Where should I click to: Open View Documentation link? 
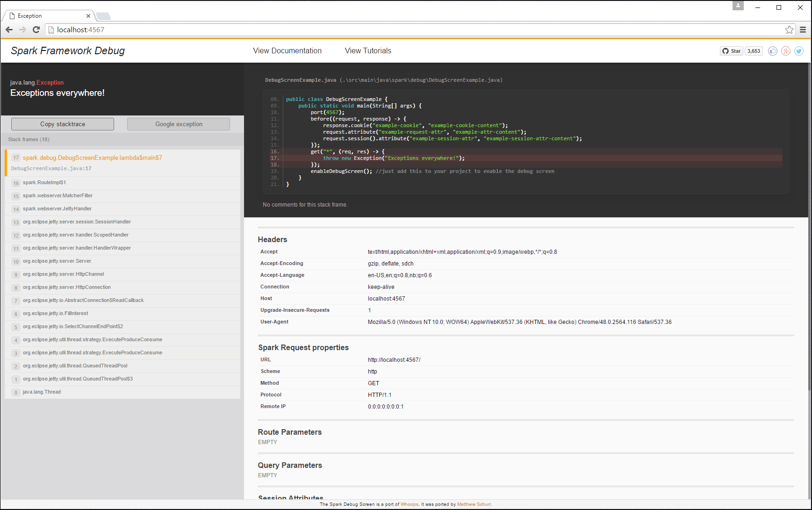coord(287,51)
